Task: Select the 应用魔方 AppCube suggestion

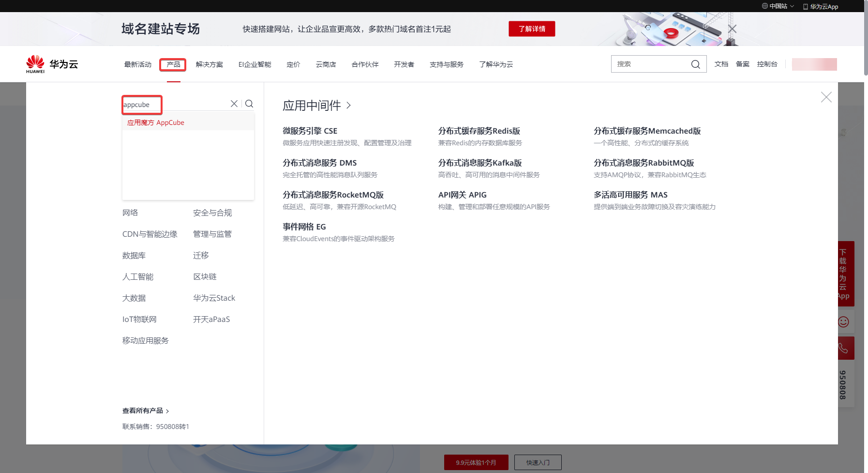Action: pos(188,122)
